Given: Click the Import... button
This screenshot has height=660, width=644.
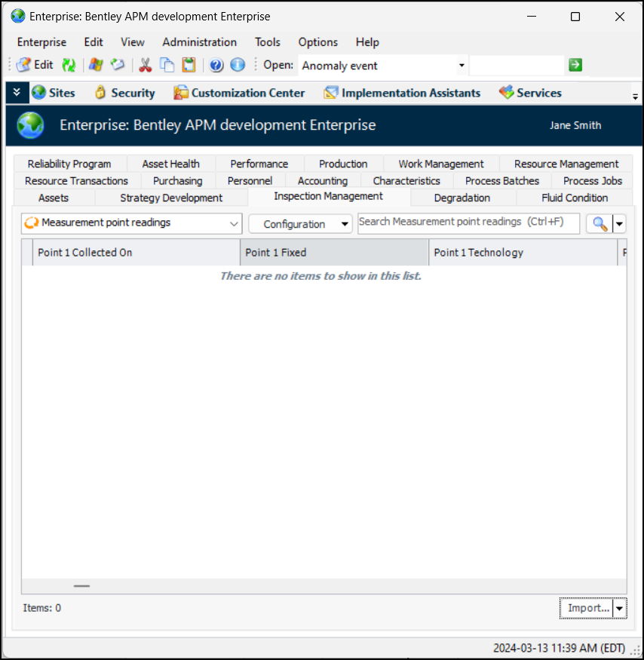Looking at the screenshot, I should pos(587,608).
